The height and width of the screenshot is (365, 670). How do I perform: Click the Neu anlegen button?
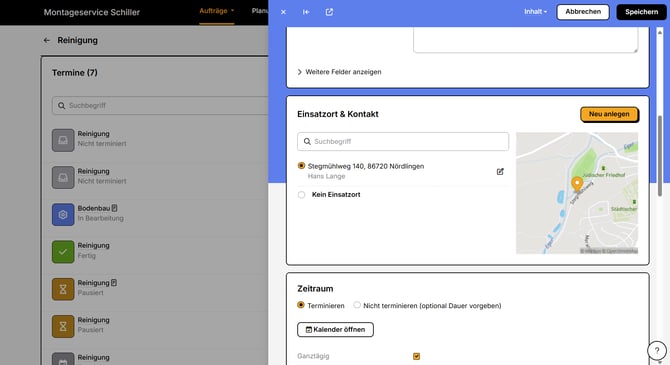coord(609,114)
